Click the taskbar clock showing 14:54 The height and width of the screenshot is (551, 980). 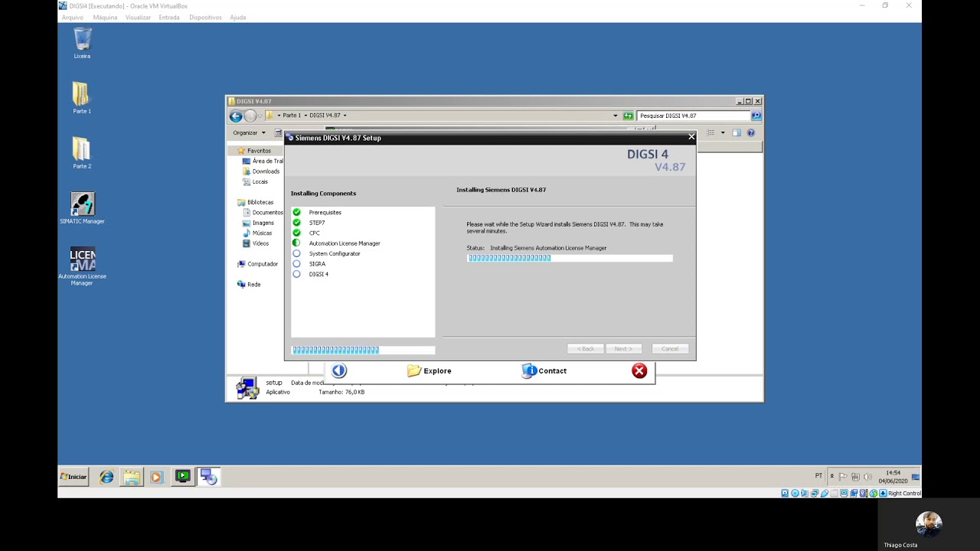pyautogui.click(x=893, y=477)
